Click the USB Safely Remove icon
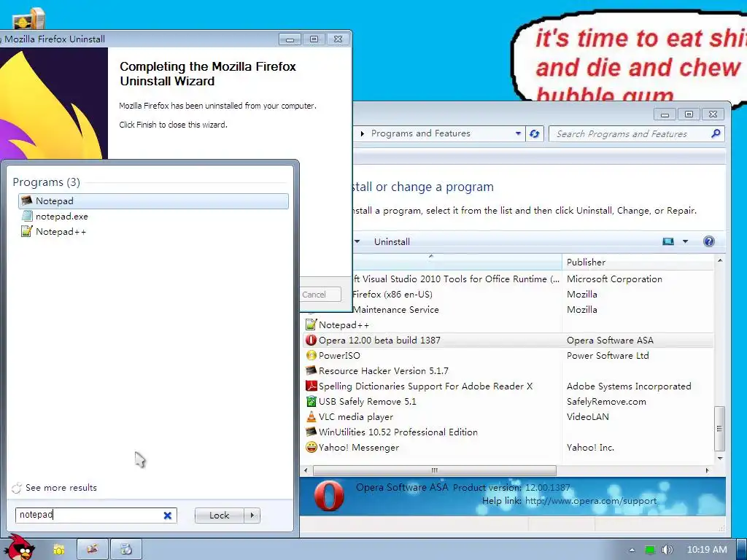Image resolution: width=747 pixels, height=560 pixels. pos(311,402)
